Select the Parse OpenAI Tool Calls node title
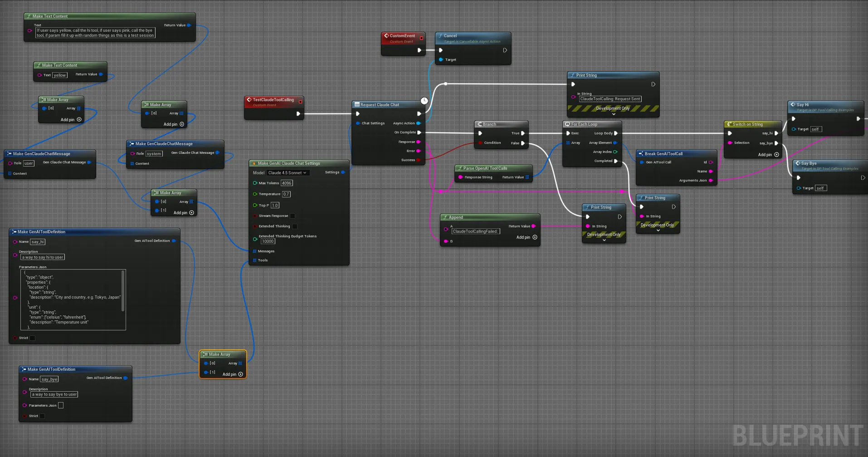 485,168
